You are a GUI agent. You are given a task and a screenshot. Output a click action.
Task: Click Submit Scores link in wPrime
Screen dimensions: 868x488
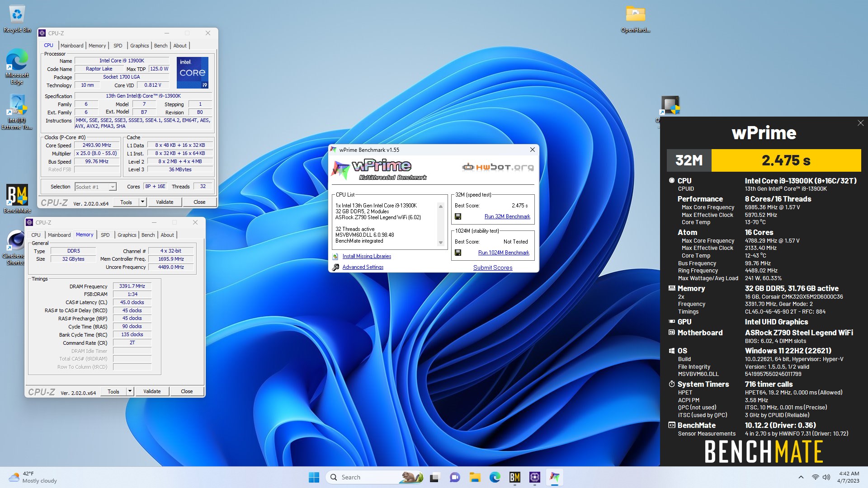pyautogui.click(x=493, y=267)
